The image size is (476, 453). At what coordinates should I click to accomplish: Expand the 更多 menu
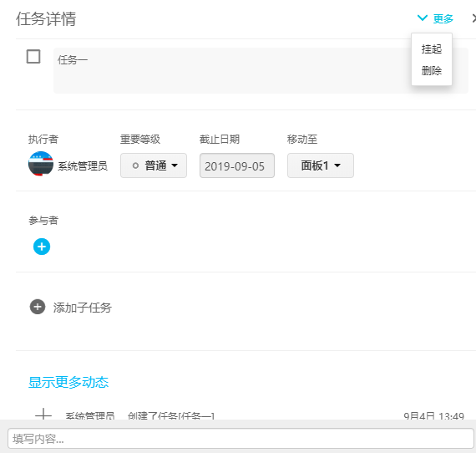pos(435,18)
